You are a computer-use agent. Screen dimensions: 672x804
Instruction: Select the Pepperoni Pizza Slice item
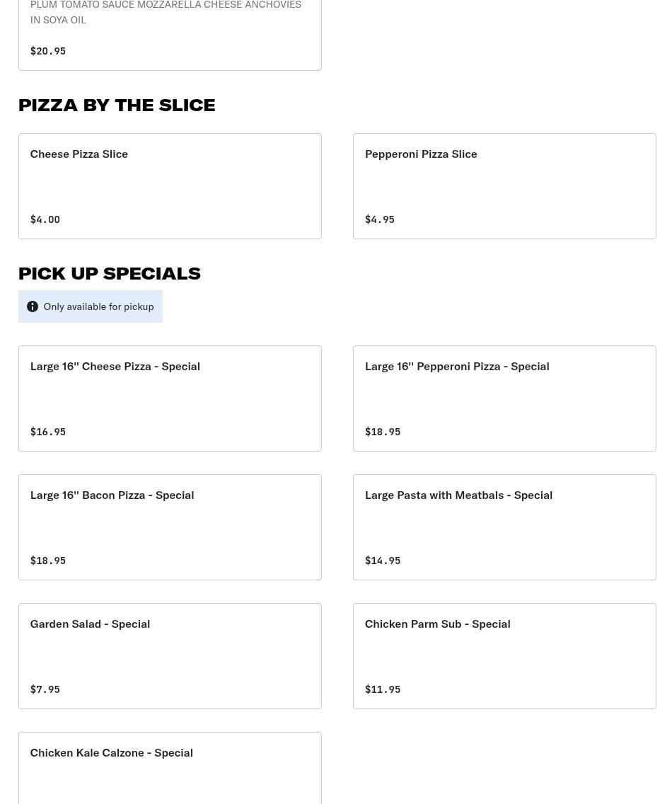[504, 185]
